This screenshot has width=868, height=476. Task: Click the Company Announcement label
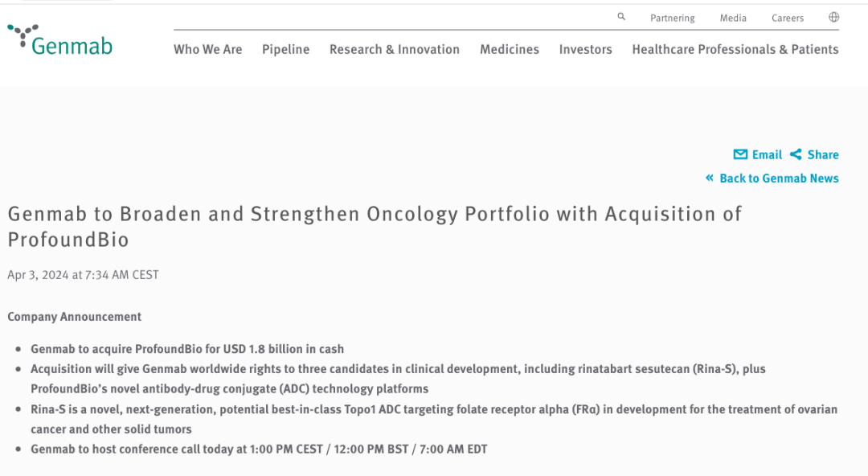74,317
